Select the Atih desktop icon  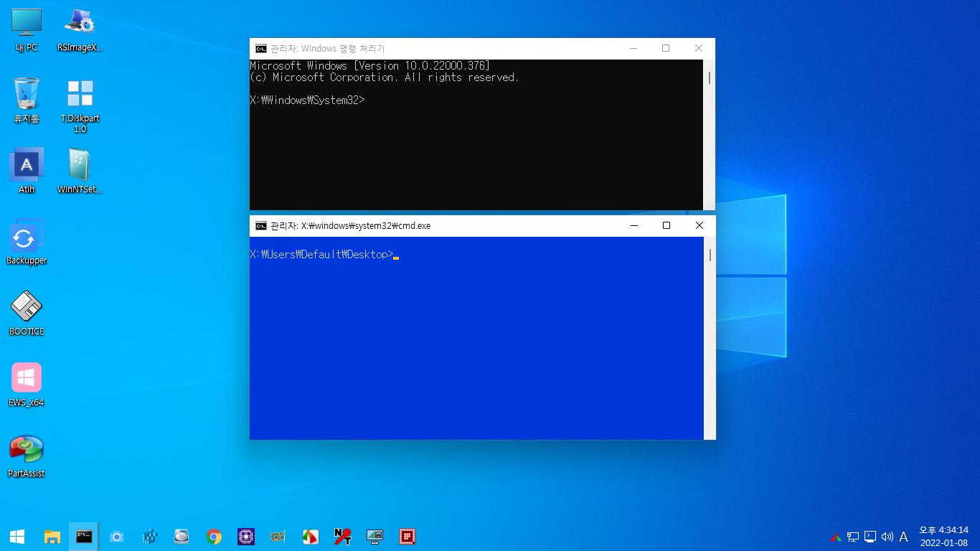(x=27, y=171)
